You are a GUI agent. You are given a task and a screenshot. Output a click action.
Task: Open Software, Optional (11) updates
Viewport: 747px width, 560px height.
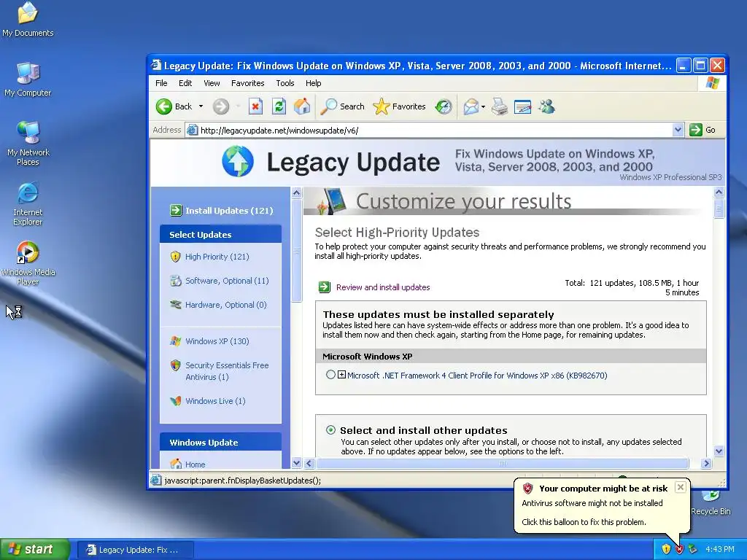[x=227, y=281]
